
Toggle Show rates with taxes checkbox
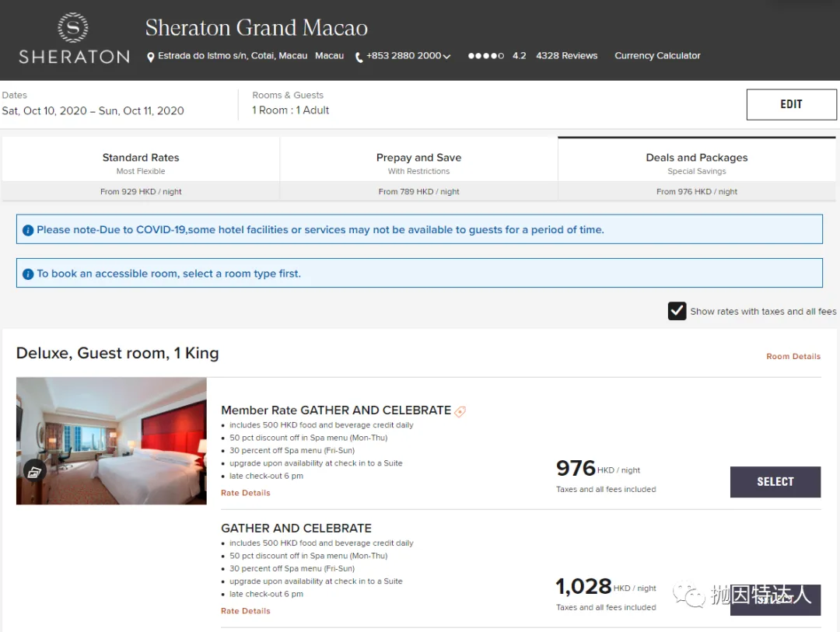click(x=677, y=311)
